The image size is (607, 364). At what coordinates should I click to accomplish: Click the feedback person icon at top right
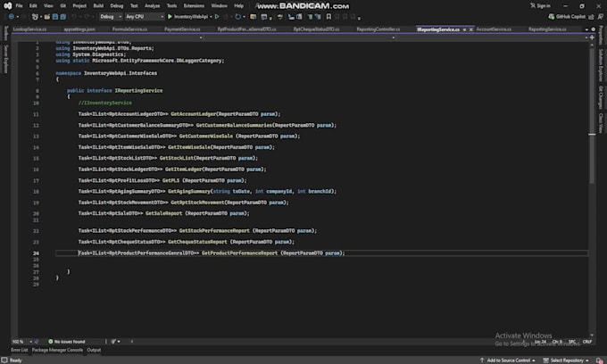[x=601, y=17]
